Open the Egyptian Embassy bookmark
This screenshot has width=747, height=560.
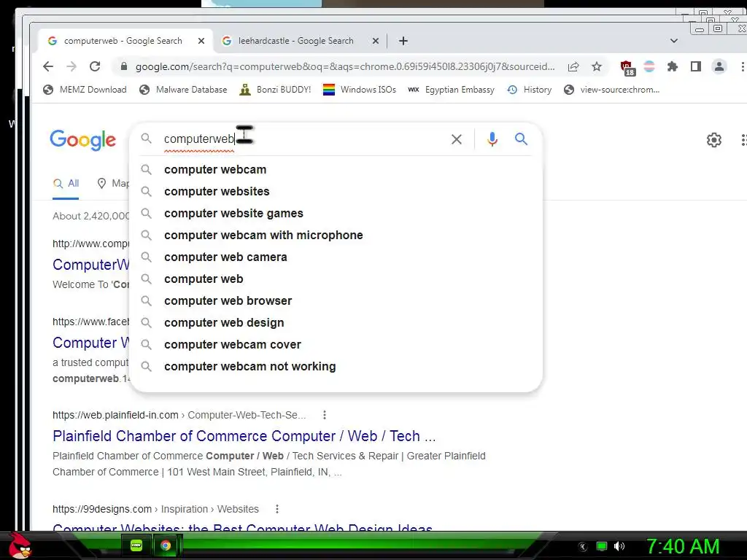pos(451,90)
